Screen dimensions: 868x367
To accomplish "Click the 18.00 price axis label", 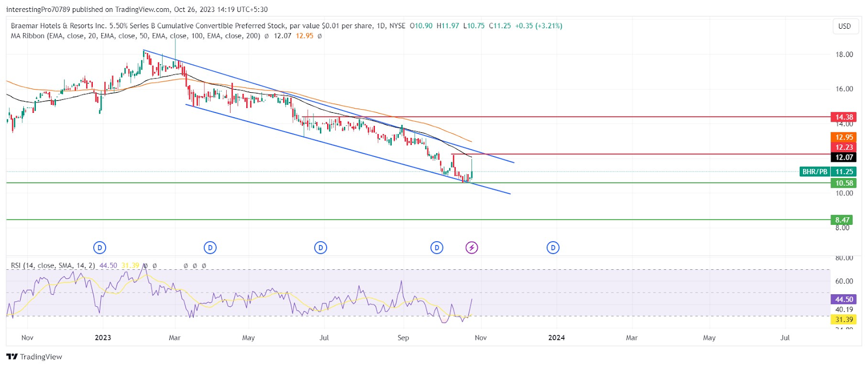I will (x=844, y=54).
